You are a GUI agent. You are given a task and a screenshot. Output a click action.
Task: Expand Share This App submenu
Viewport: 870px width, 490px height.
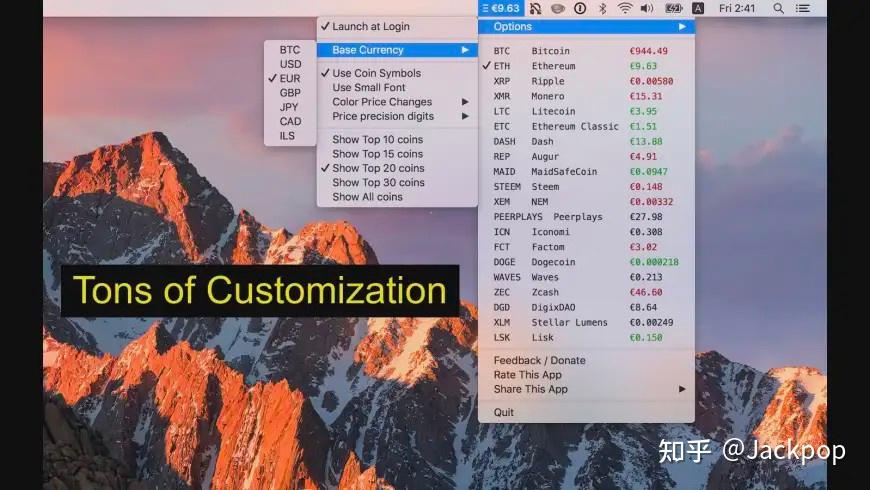click(586, 389)
